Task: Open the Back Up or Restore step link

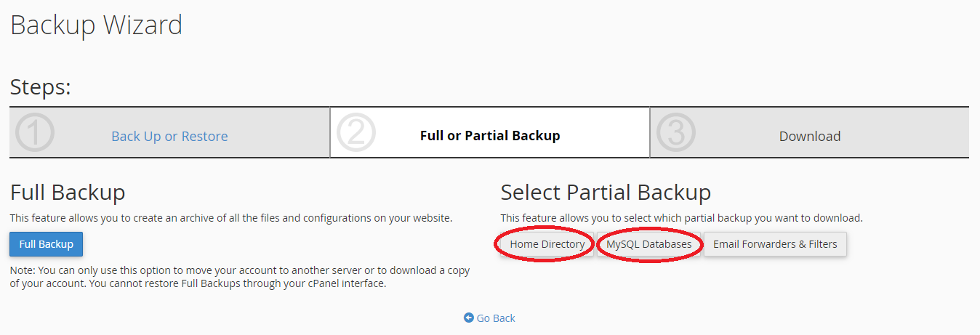Action: pyautogui.click(x=169, y=136)
